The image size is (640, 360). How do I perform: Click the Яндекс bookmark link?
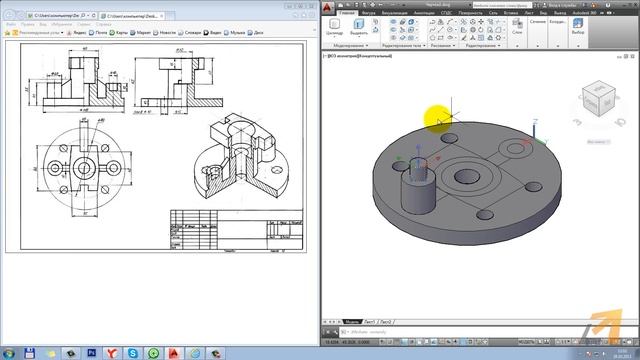tap(77, 33)
